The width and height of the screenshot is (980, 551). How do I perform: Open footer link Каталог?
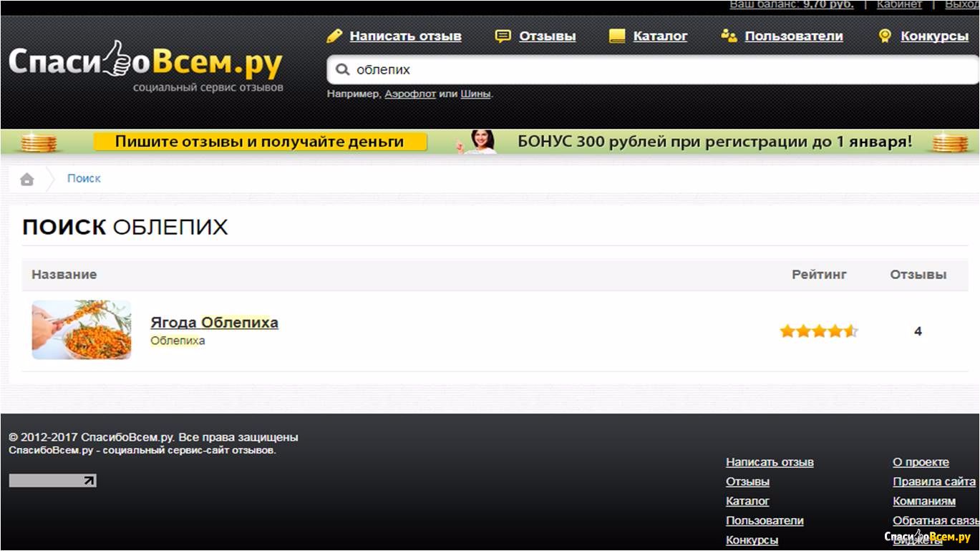tap(747, 501)
